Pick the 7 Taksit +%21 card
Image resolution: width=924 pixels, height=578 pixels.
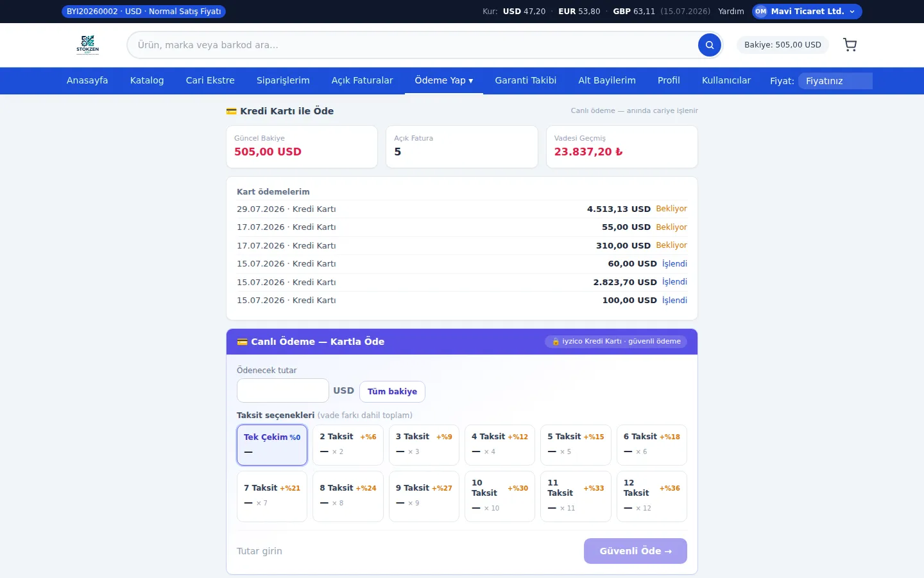(272, 496)
